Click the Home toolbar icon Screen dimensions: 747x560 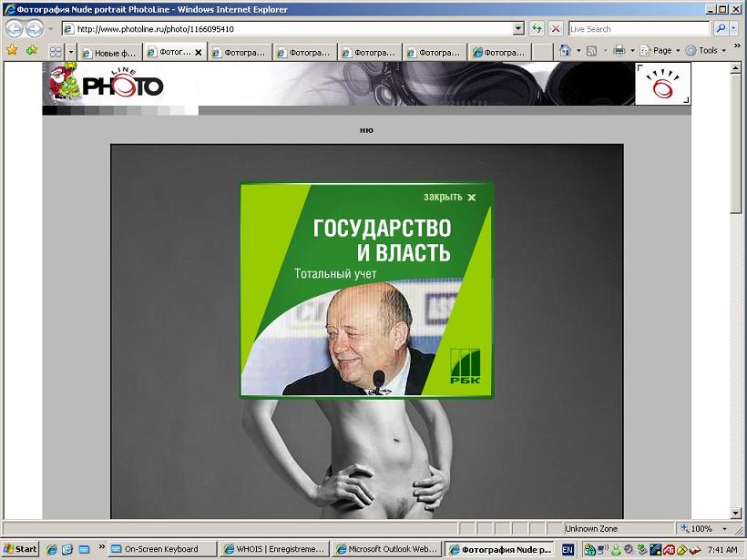[x=566, y=51]
